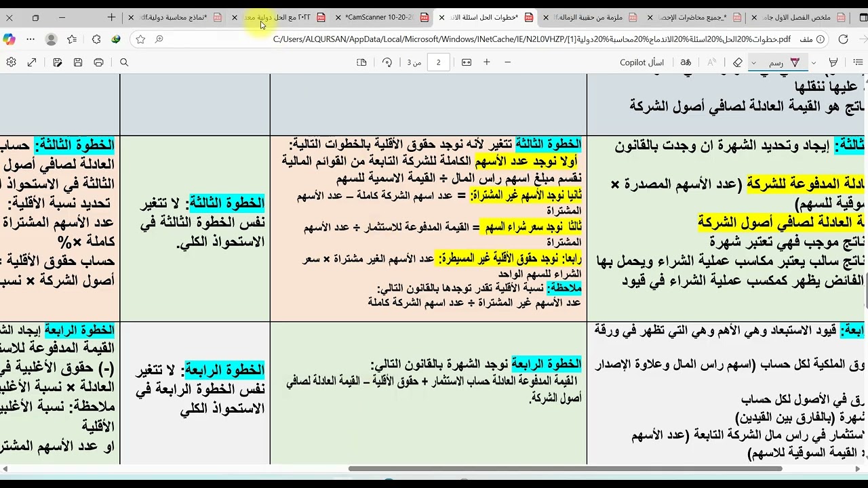Switch to نماذج محاسبة دولية tab
Screen dimensions: 868x488
pyautogui.click(x=176, y=17)
